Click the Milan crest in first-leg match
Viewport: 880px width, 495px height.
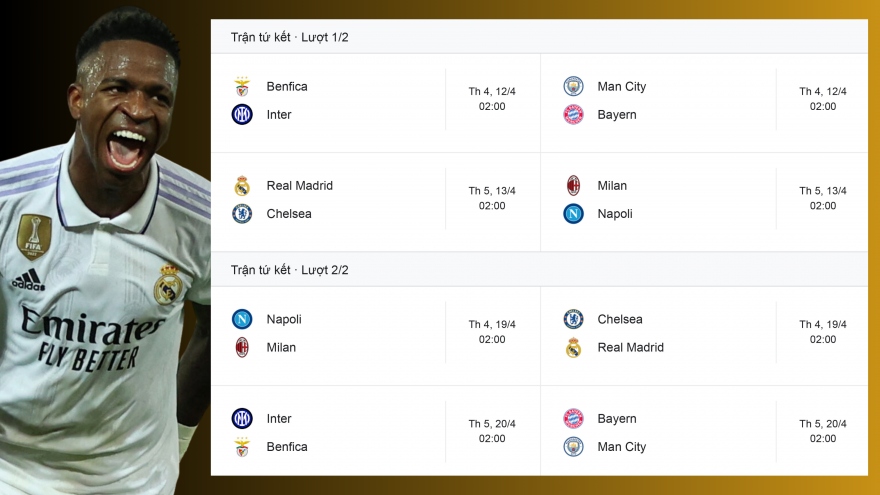pos(573,186)
